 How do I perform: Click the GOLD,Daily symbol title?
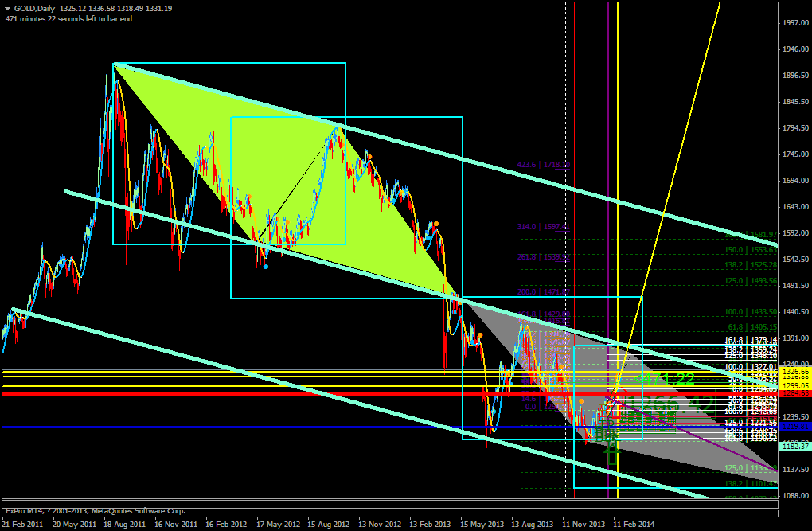tap(34, 8)
